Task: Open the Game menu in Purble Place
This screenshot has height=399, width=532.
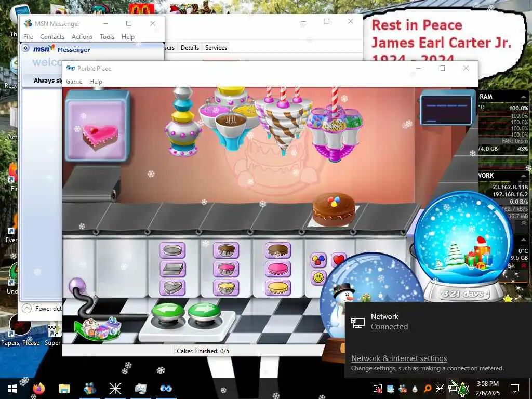Action: 74,82
